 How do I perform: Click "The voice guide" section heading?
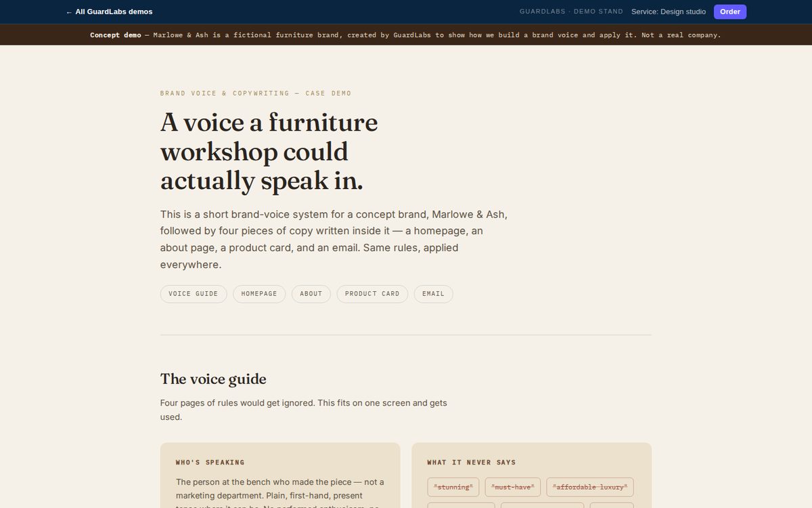pyautogui.click(x=213, y=379)
